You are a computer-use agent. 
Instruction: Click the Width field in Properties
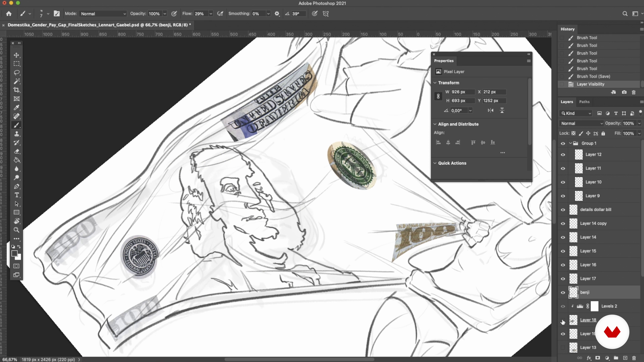463,92
